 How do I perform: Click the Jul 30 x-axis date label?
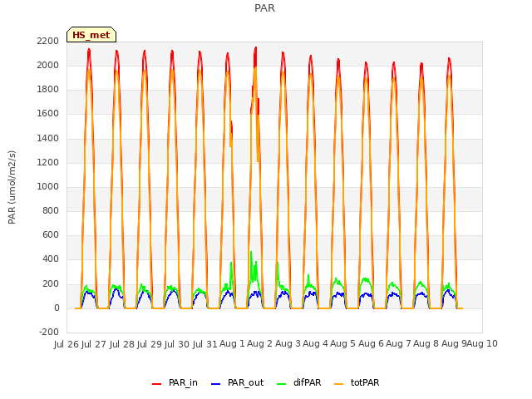click(177, 344)
